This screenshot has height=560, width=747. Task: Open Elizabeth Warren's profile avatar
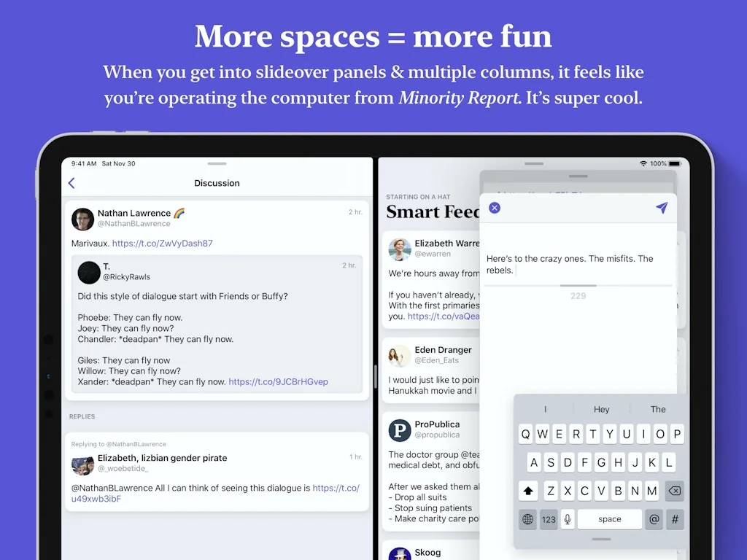point(400,250)
